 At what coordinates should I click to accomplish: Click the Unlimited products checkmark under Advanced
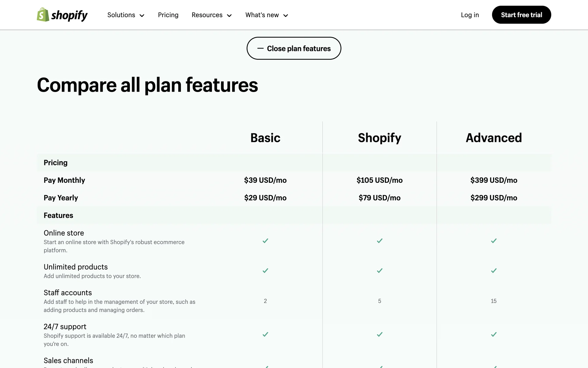pos(494,271)
